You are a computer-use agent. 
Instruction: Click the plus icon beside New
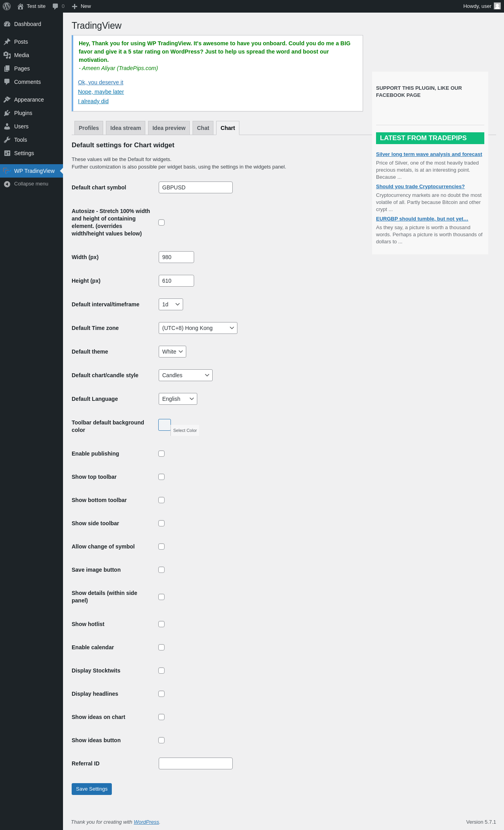(74, 6)
